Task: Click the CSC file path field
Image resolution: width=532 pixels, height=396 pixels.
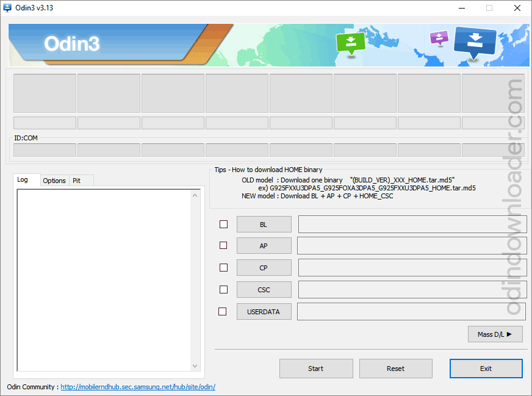Action: pos(412,289)
